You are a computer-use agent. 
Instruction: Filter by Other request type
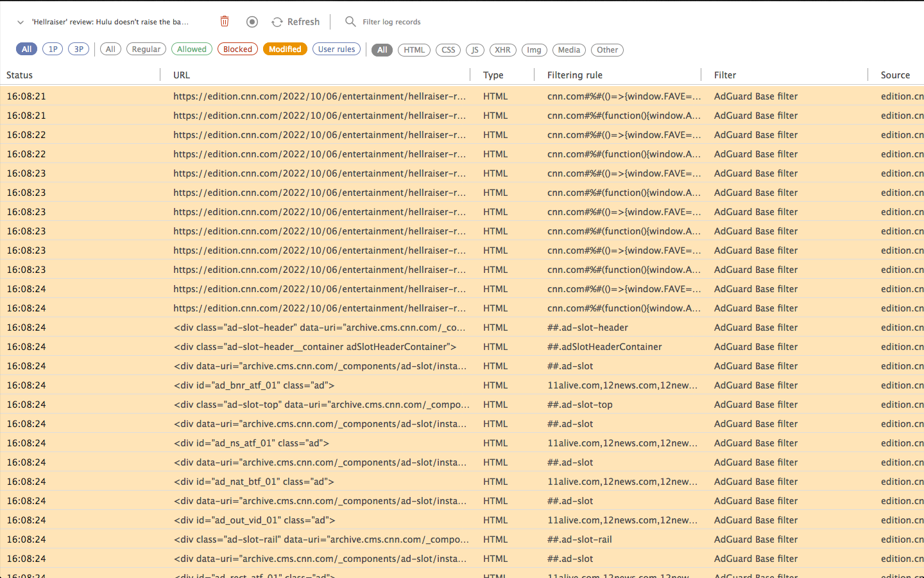point(607,49)
